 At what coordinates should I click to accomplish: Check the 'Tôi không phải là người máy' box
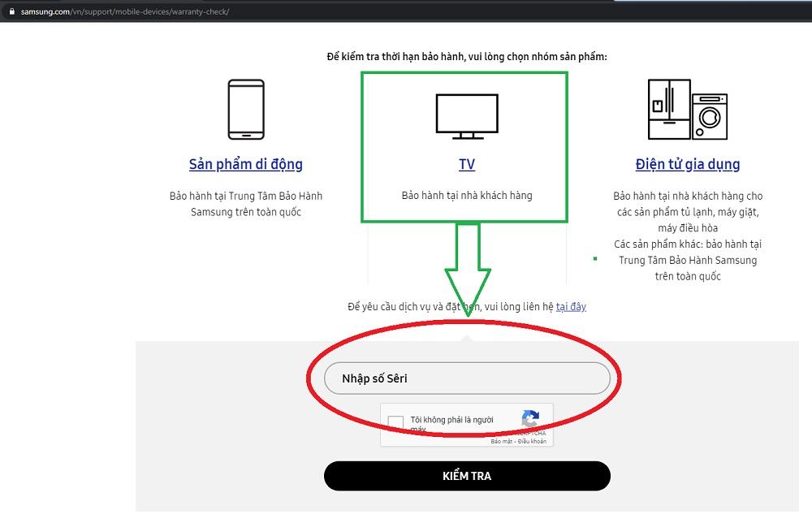(396, 421)
